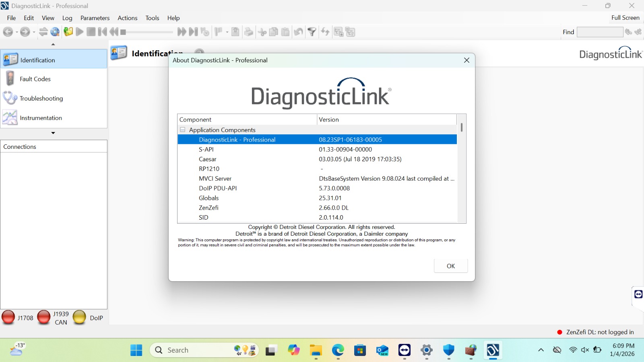Select the MVCI Server component row
Image resolution: width=644 pixels, height=362 pixels.
tap(317, 179)
